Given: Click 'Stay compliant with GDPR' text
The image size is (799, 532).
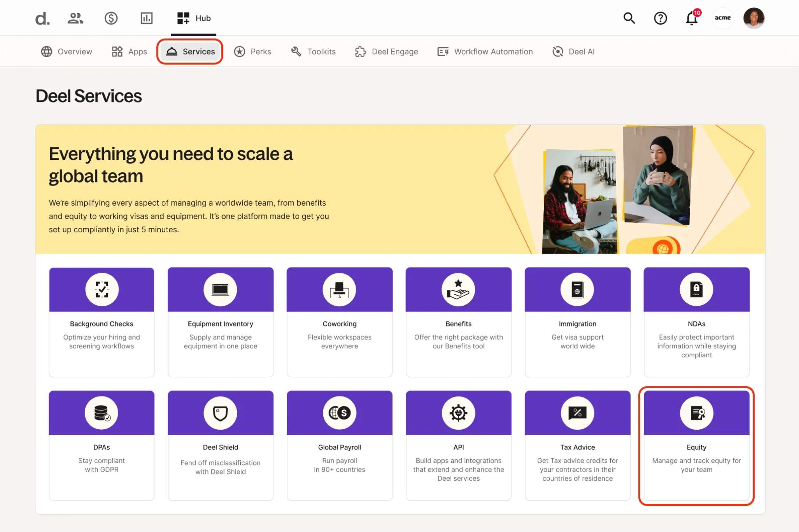Looking at the screenshot, I should tap(102, 465).
